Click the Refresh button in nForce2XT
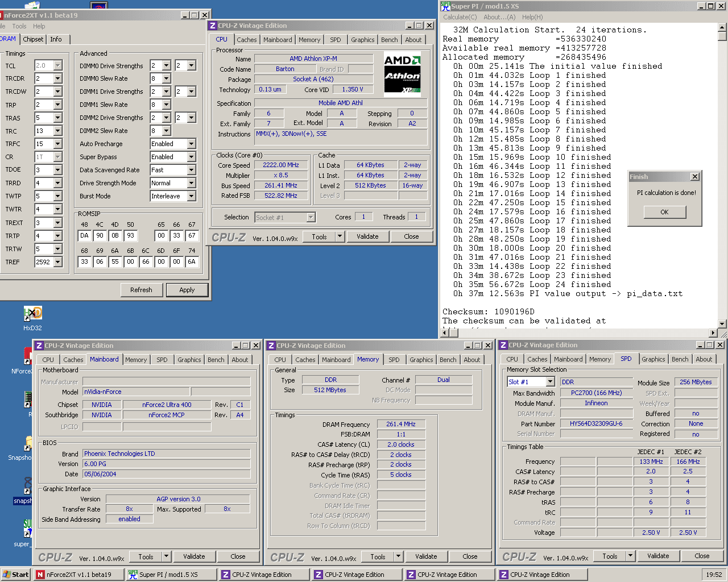The image size is (728, 582). pos(141,290)
